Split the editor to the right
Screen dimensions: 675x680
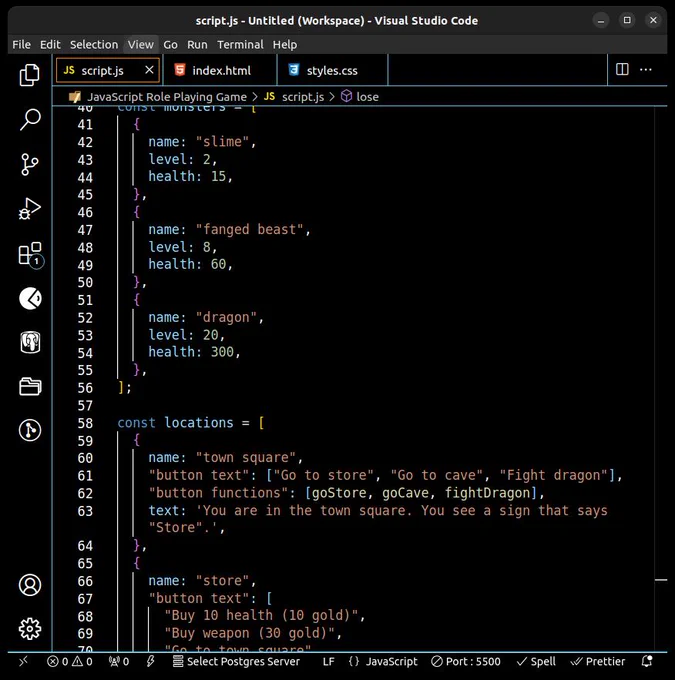click(622, 69)
